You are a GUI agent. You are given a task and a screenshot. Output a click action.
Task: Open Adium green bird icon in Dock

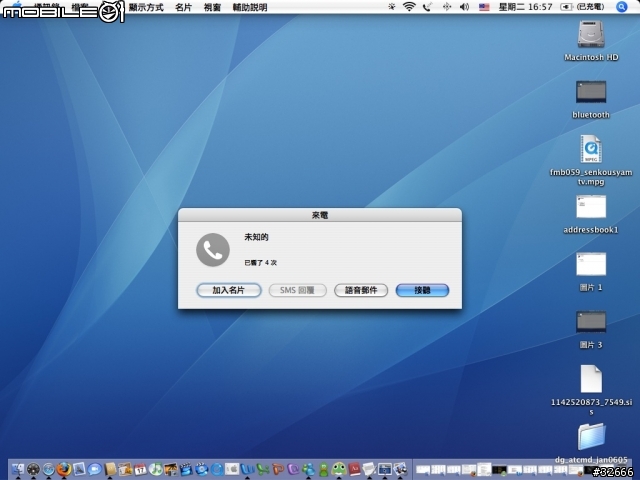(324, 469)
